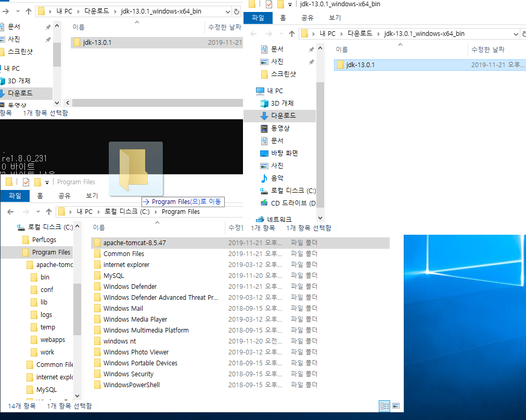Select Windows Media Player folder
Screen dimensions: 526x420
[x=240, y=320]
